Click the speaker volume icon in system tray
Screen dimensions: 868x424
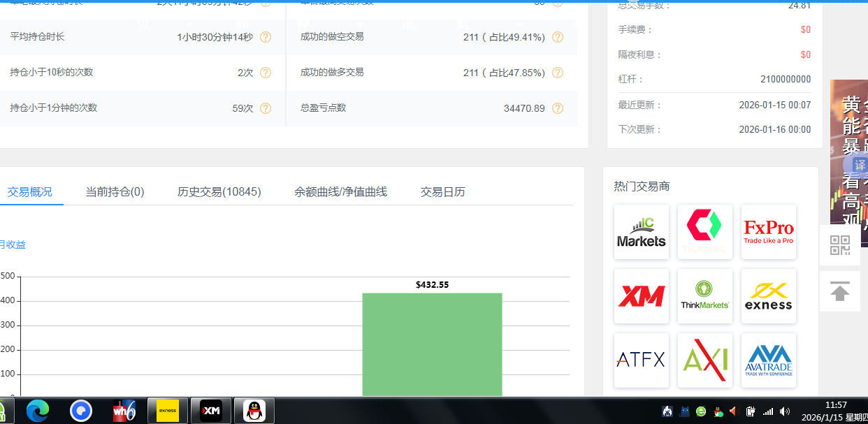pos(785,411)
